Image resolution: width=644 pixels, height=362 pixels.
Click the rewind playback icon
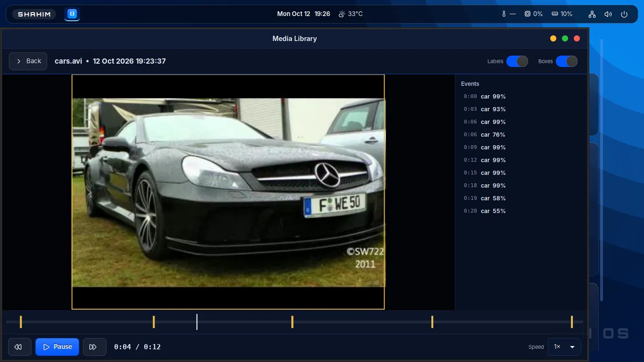click(19, 347)
